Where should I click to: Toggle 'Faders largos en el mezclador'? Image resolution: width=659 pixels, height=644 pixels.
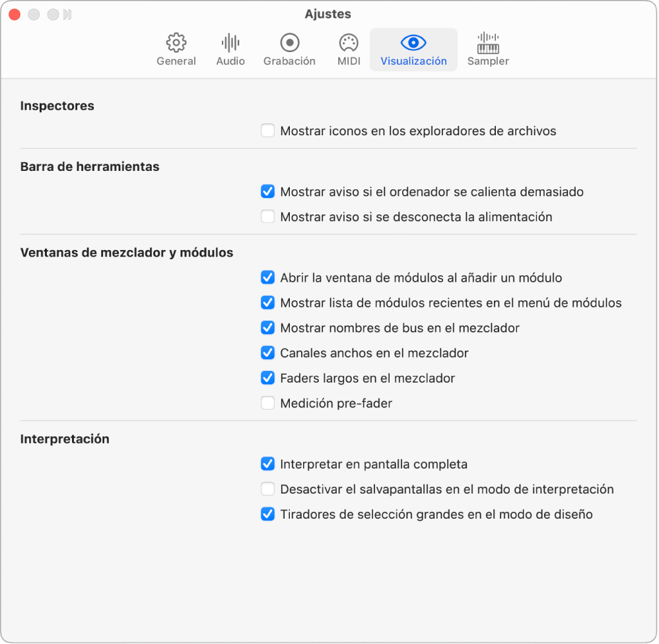pos(267,378)
